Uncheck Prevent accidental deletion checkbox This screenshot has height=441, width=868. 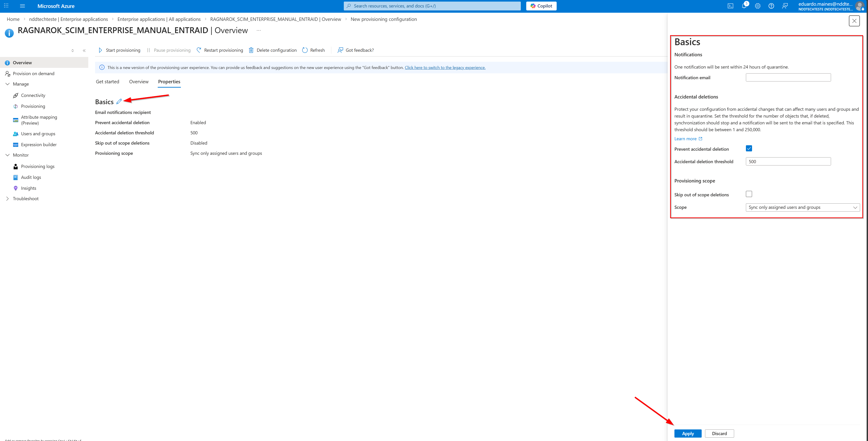tap(749, 149)
